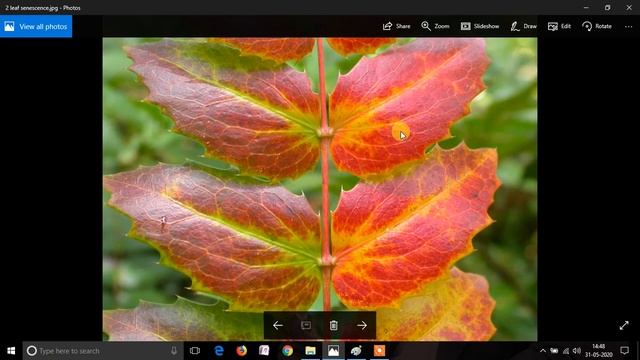Click the taskbar search box

(102, 351)
